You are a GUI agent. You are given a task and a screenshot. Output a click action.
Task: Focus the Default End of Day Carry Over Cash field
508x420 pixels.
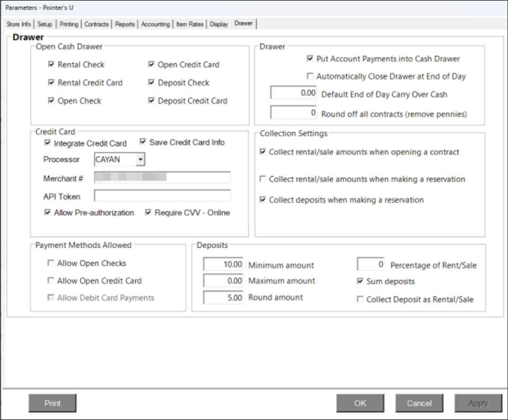tap(294, 93)
